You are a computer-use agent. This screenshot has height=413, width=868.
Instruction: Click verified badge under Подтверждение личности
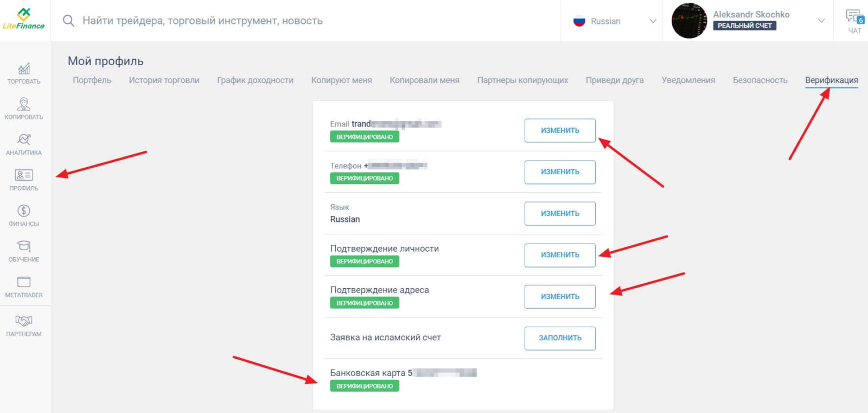[365, 261]
